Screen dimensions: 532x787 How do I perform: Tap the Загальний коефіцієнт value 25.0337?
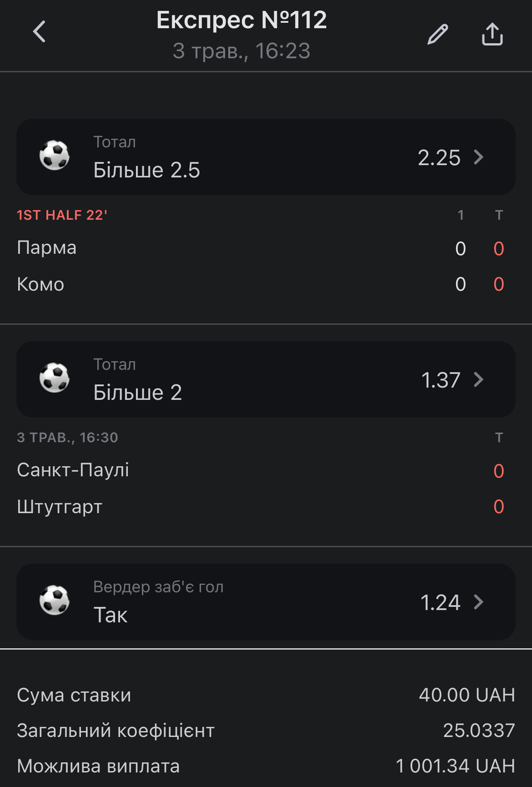pos(479,730)
